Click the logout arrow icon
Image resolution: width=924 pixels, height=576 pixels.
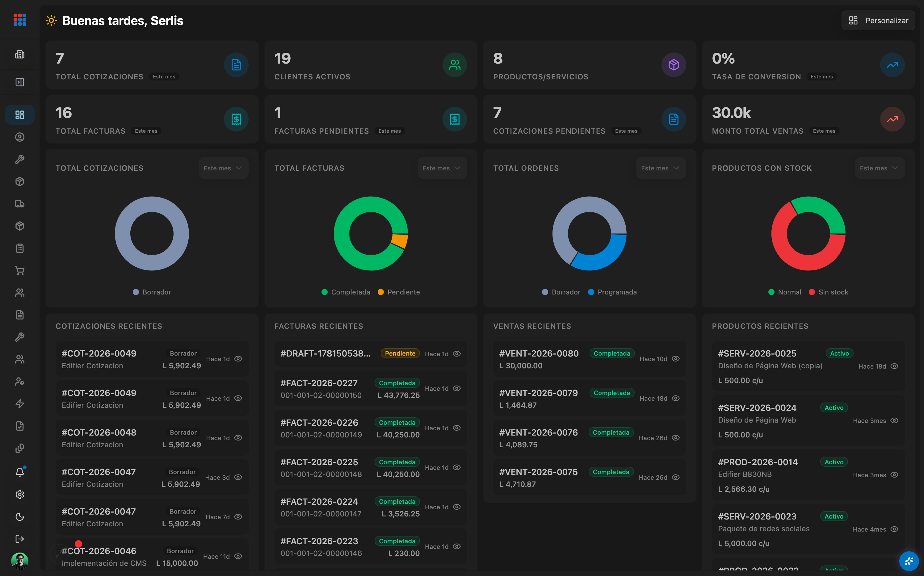[20, 539]
